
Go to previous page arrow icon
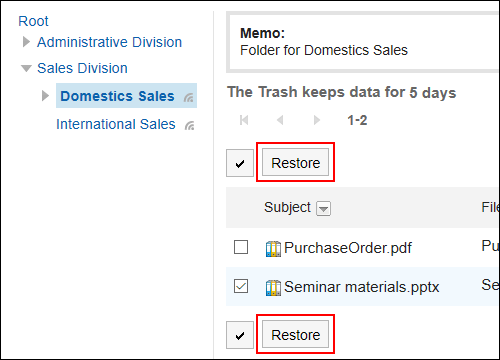[280, 120]
